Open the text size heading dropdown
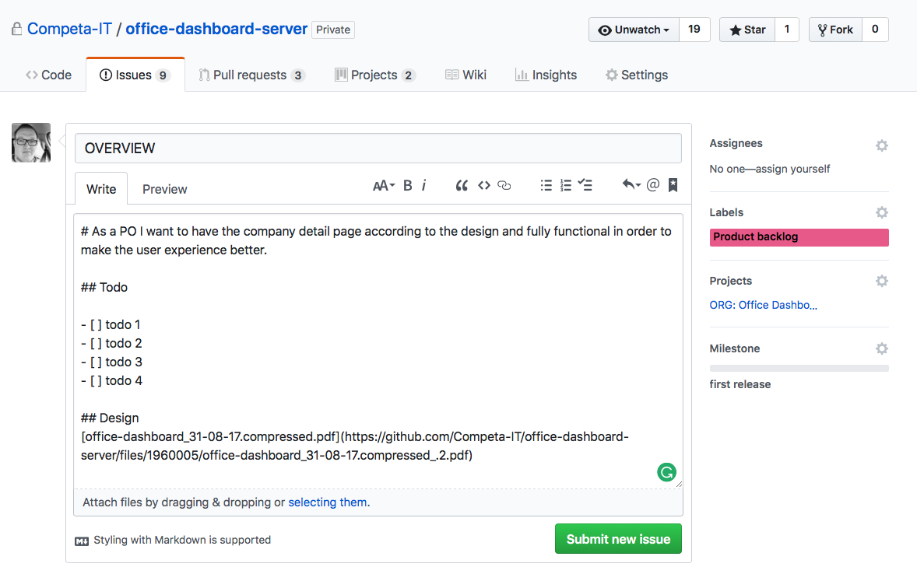This screenshot has width=917, height=588. (384, 186)
